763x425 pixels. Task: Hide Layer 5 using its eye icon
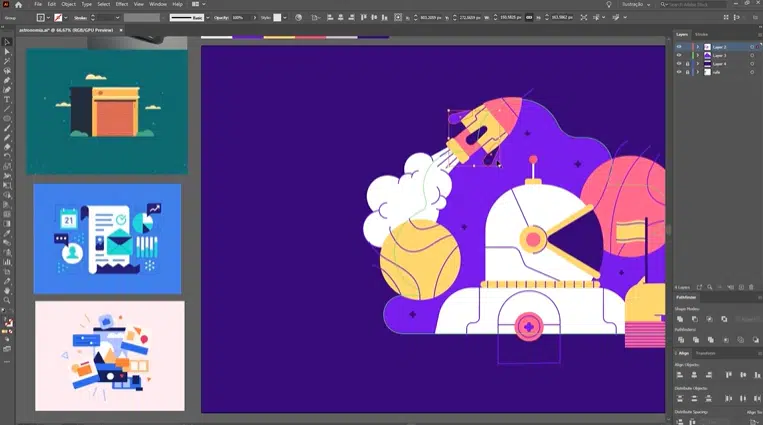click(x=679, y=47)
